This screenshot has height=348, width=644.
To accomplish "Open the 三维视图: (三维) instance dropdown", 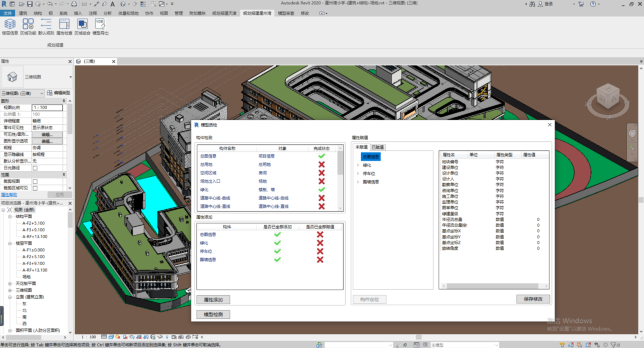I will pos(23,93).
